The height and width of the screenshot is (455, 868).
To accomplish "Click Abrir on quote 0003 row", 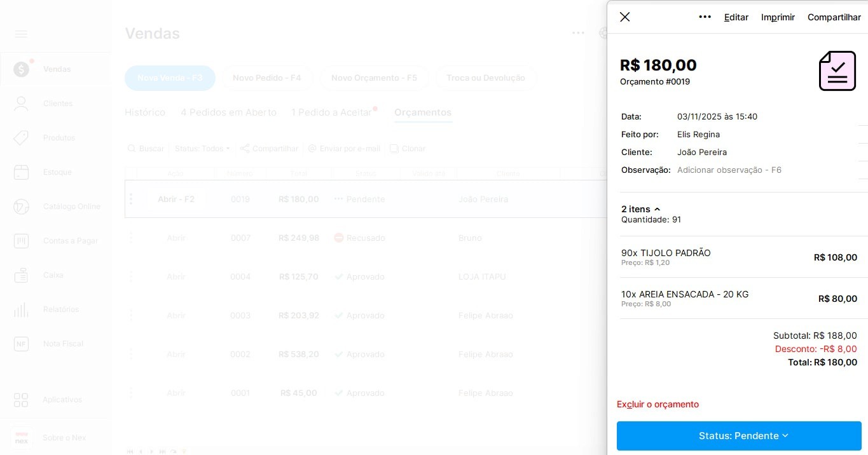I will coord(176,316).
